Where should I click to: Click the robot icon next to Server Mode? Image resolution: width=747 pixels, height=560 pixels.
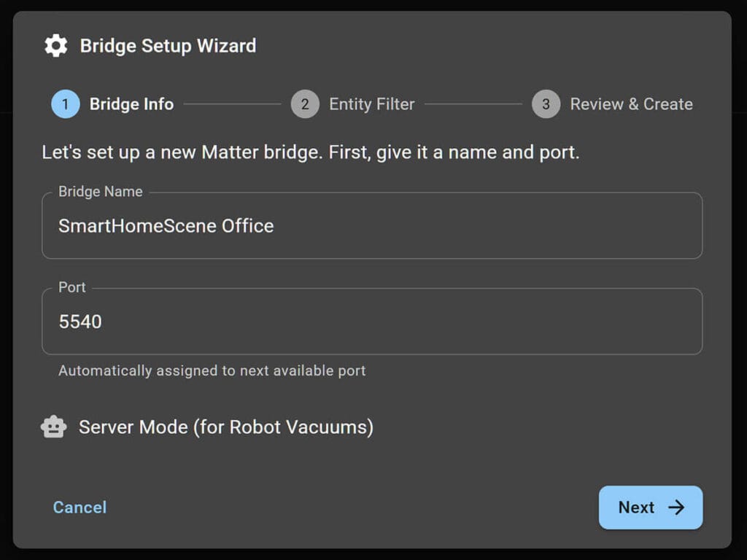pyautogui.click(x=53, y=427)
